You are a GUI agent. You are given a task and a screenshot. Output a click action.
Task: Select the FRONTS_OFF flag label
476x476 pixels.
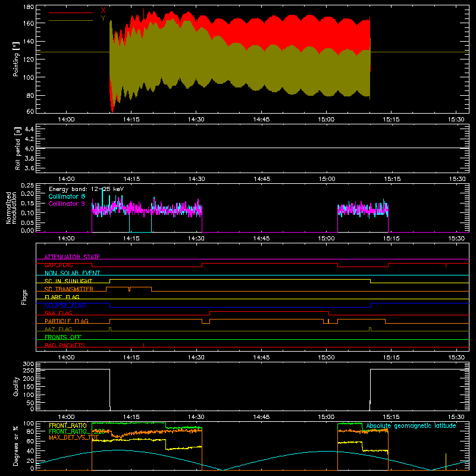tap(63, 337)
